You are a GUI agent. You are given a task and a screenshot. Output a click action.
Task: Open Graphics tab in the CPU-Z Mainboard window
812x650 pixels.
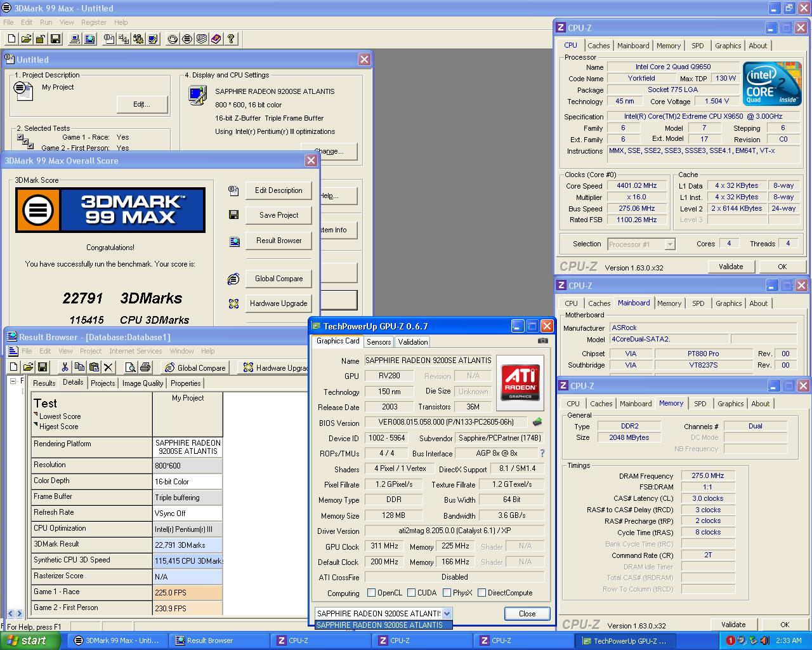pos(729,303)
